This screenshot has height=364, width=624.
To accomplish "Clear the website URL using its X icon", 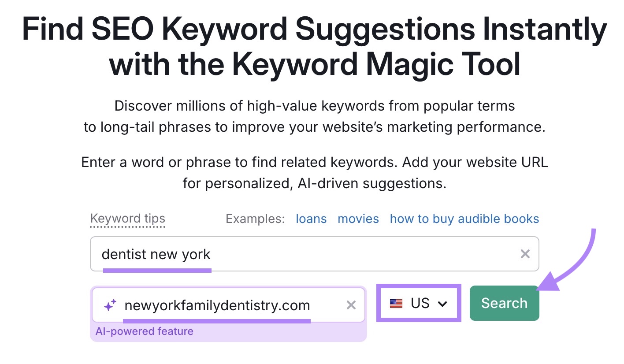I will (x=351, y=305).
